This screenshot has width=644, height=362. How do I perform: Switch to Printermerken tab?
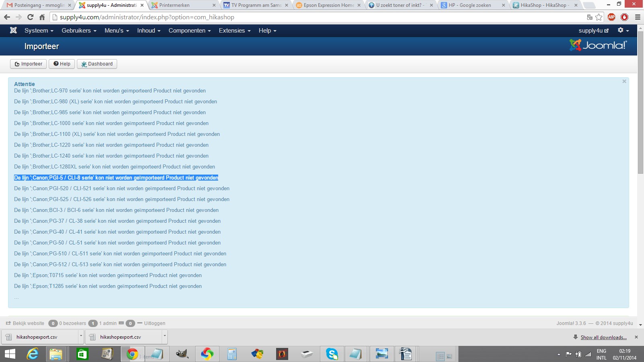[x=182, y=5]
